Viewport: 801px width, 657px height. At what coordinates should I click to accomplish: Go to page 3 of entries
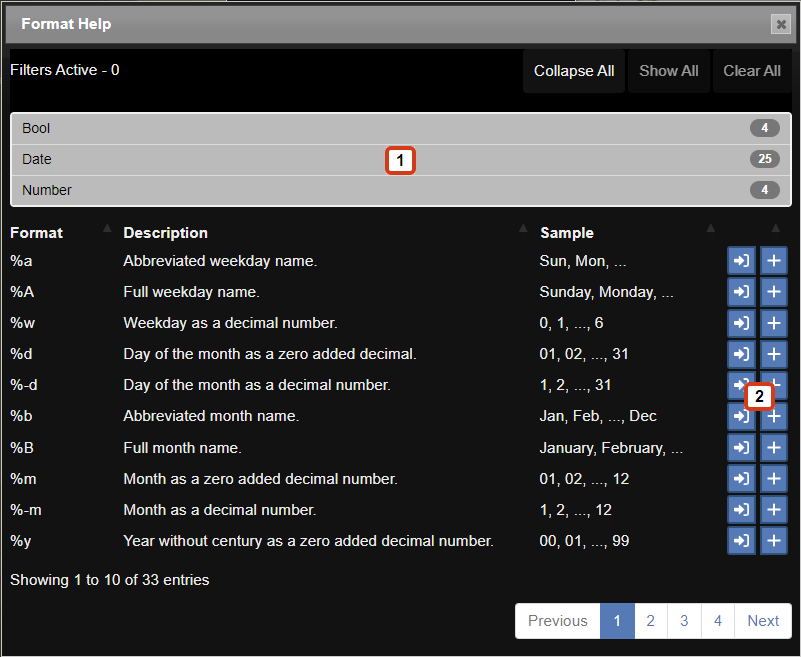684,621
